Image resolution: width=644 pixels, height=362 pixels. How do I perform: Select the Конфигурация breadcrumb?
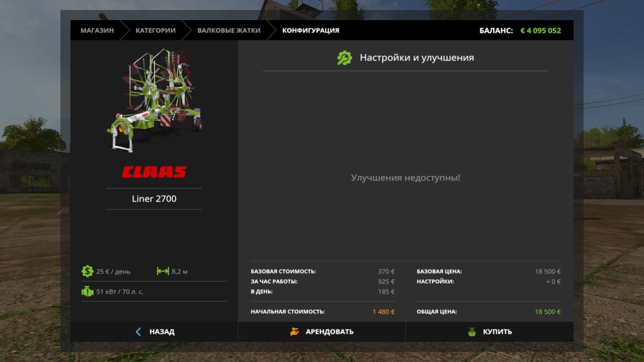point(310,30)
